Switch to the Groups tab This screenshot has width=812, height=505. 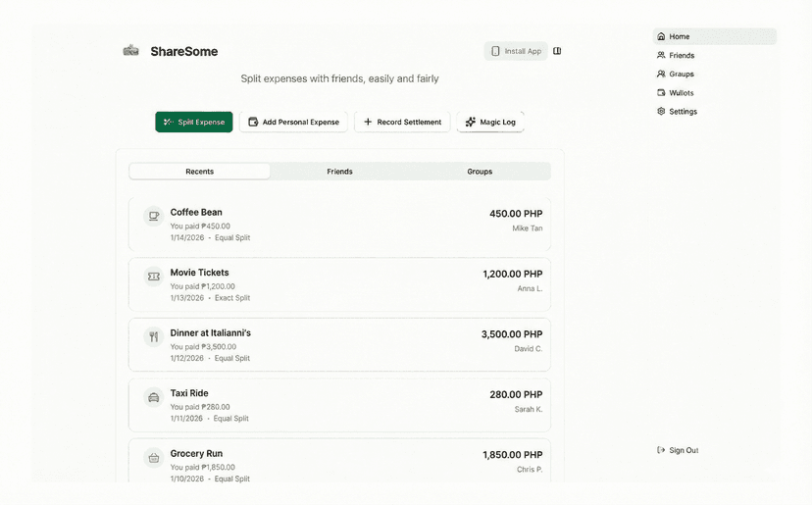[480, 172]
